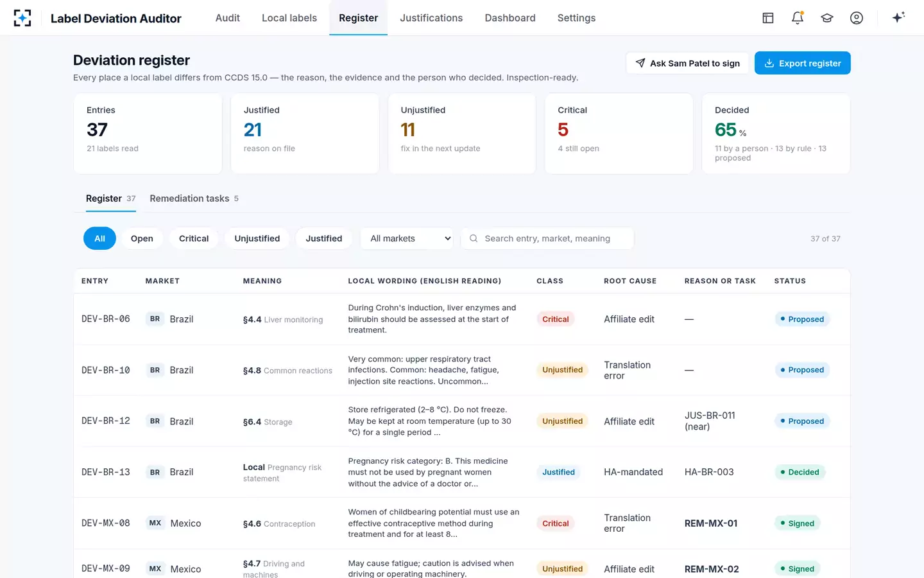
Task: Filter by Open entries
Action: (142, 238)
